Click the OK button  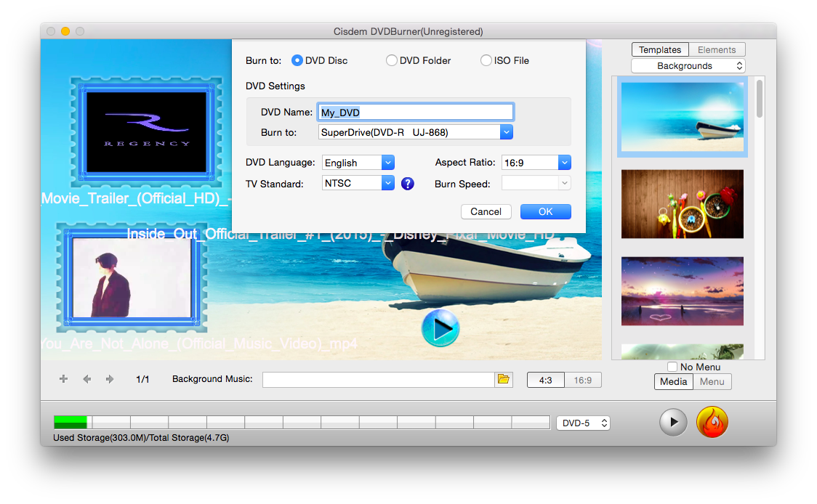tap(546, 211)
